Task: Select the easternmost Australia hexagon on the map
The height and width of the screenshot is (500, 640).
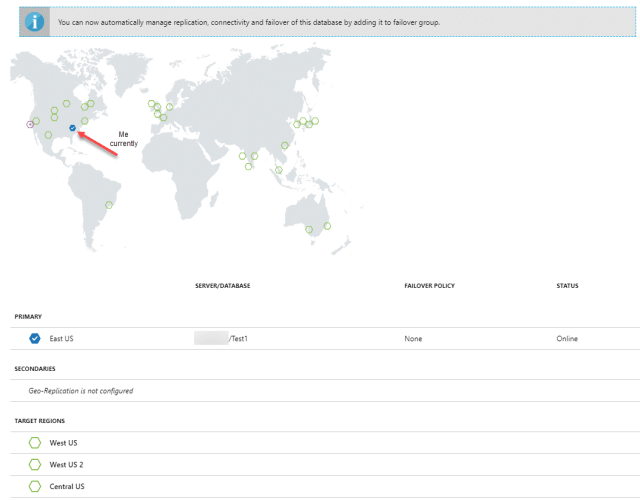Action: pyautogui.click(x=327, y=226)
